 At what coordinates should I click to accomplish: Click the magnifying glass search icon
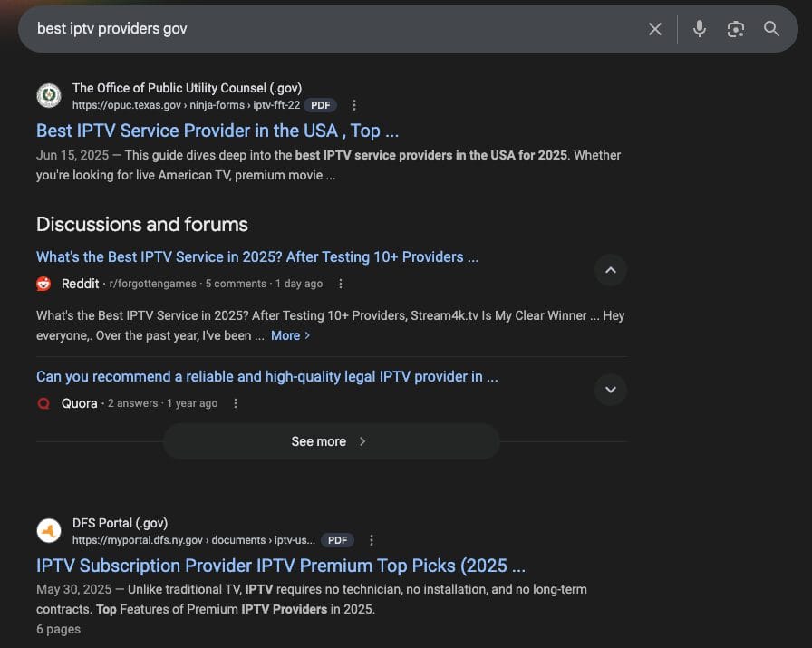tap(771, 29)
